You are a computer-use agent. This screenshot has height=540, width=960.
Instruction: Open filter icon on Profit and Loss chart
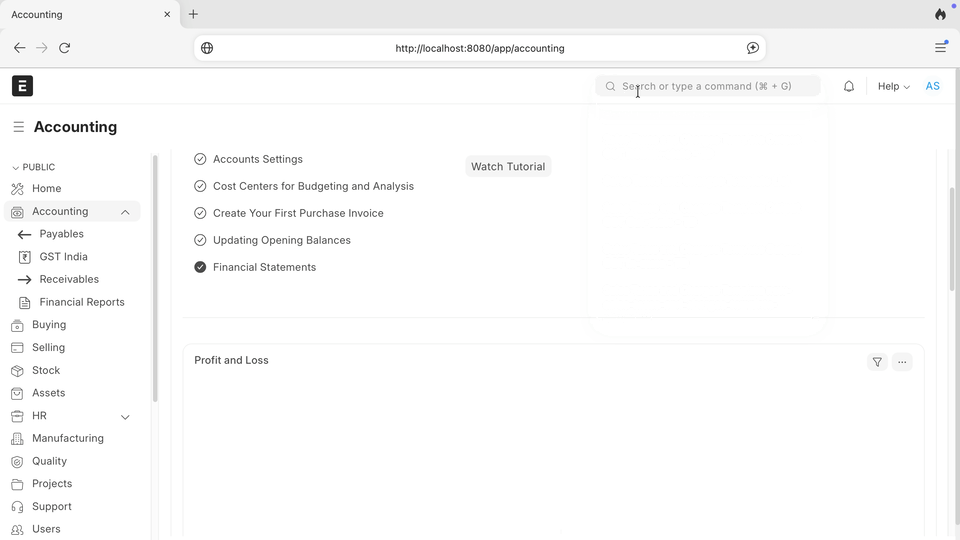(x=877, y=362)
